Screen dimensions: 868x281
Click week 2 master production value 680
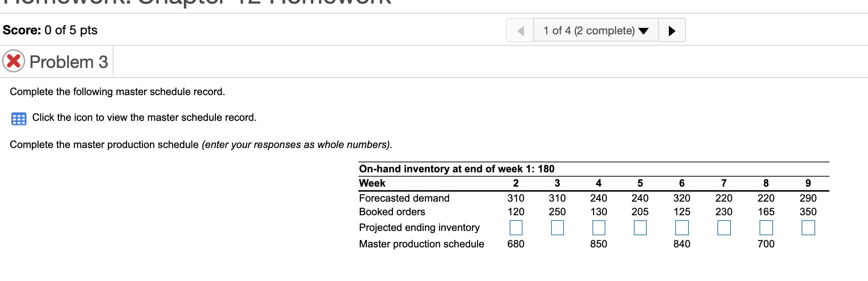pyautogui.click(x=516, y=244)
